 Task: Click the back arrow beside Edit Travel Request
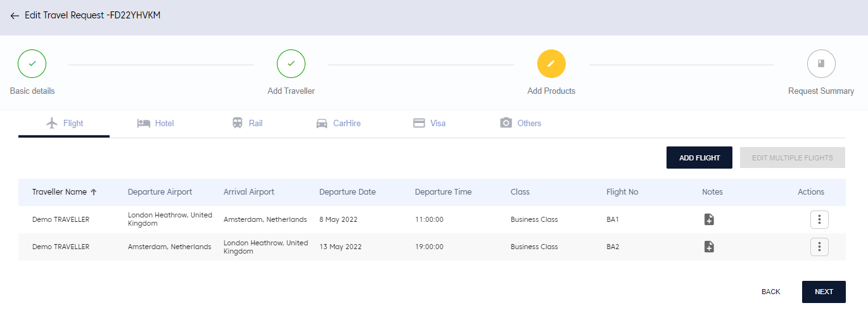click(x=15, y=16)
